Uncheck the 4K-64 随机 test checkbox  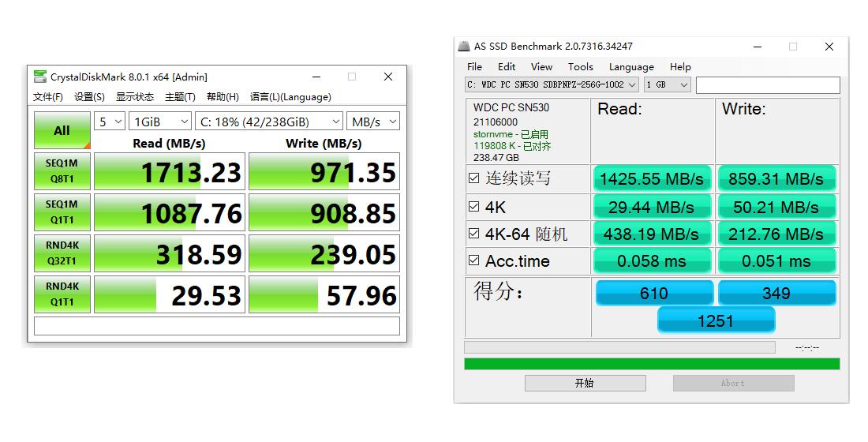[x=474, y=233]
